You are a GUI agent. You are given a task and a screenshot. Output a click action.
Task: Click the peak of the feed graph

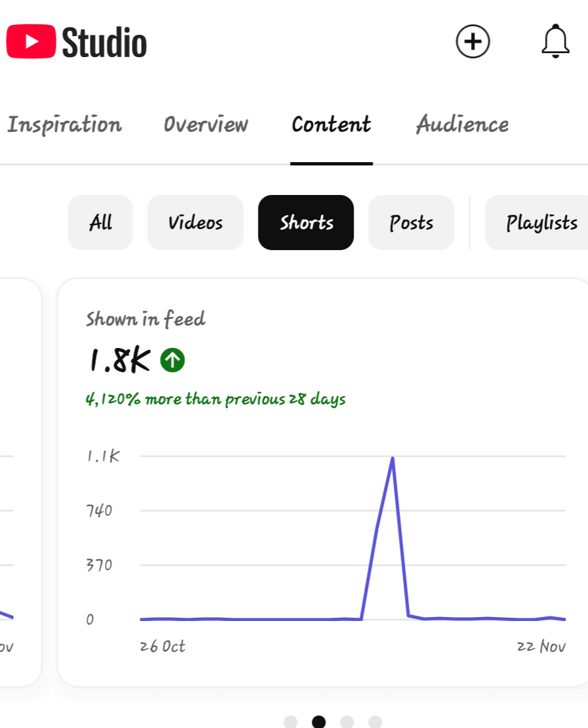[392, 458]
